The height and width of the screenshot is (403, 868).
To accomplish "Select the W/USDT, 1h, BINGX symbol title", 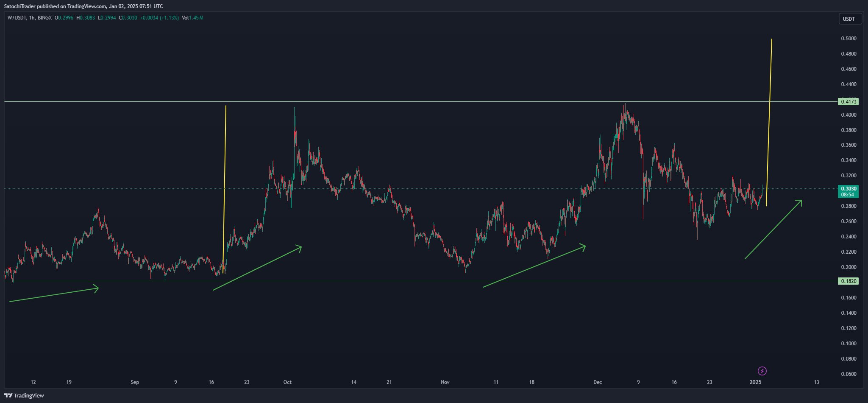I will coord(29,18).
